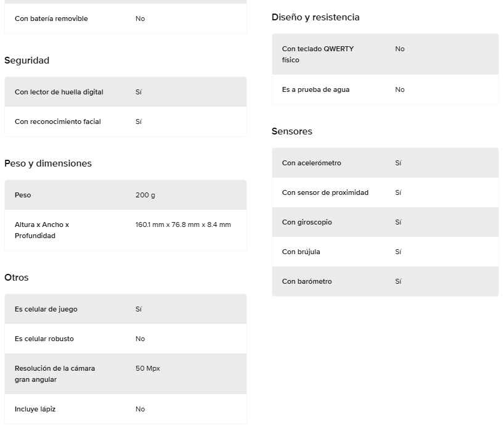Select the Con acelerómetro row label
Viewport: 504px width, 425px height.
312,163
